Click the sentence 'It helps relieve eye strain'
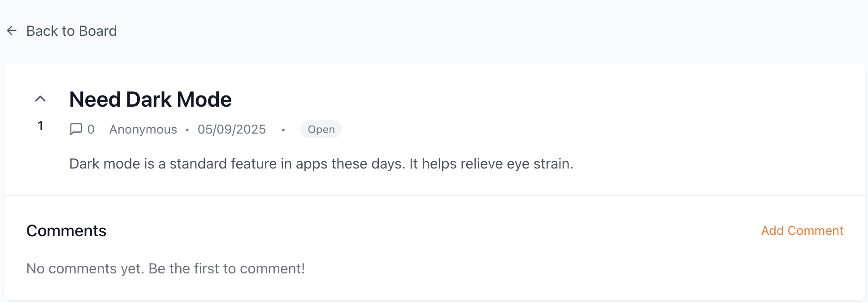Viewport: 868px width, 303px height. tap(491, 164)
